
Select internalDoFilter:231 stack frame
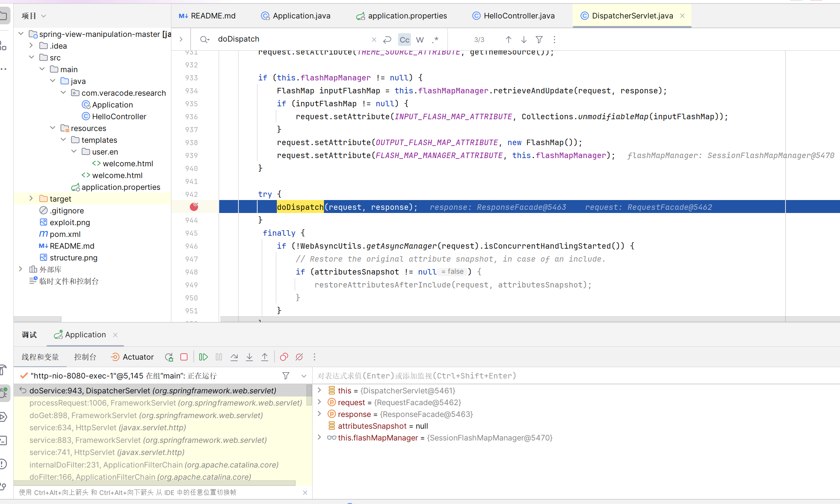click(x=154, y=465)
